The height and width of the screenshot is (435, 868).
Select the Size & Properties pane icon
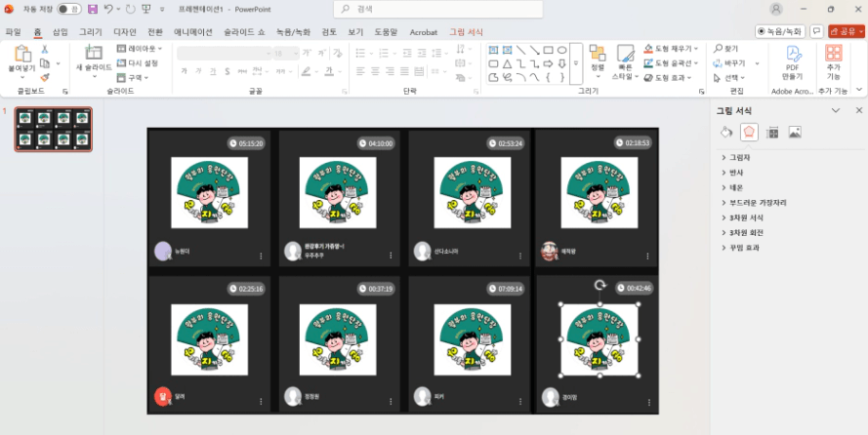pyautogui.click(x=772, y=133)
